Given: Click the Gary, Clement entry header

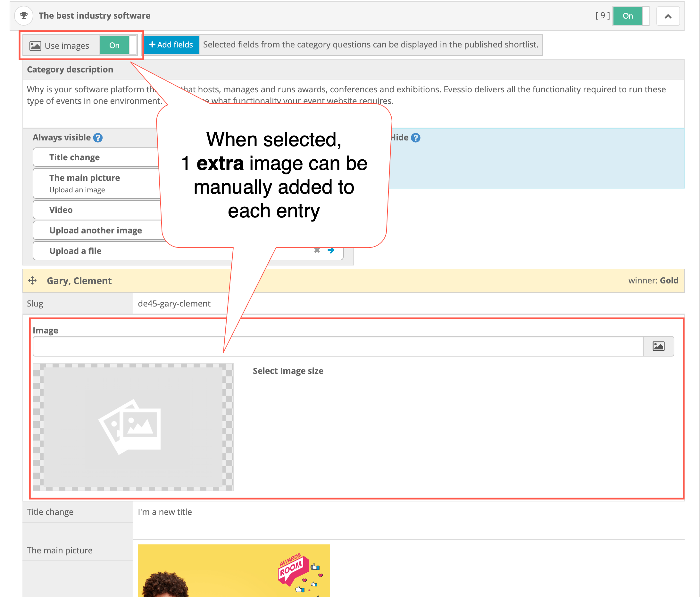Looking at the screenshot, I should pyautogui.click(x=79, y=281).
